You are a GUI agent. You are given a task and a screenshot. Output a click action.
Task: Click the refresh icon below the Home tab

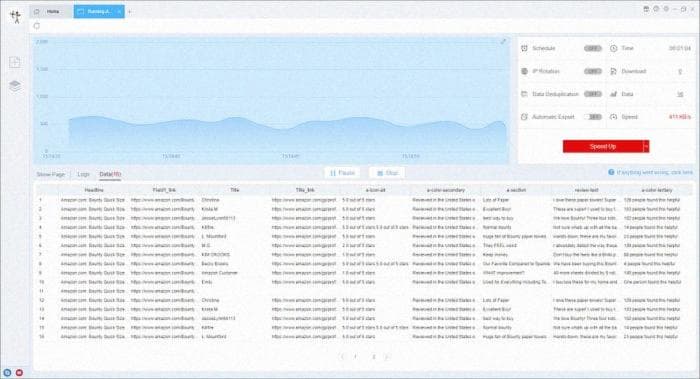(37, 26)
